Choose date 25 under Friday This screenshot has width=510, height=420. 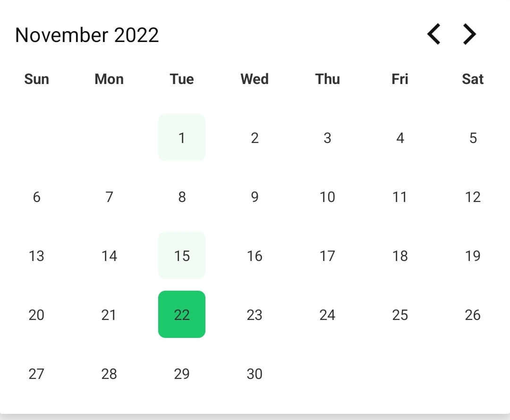click(x=400, y=314)
